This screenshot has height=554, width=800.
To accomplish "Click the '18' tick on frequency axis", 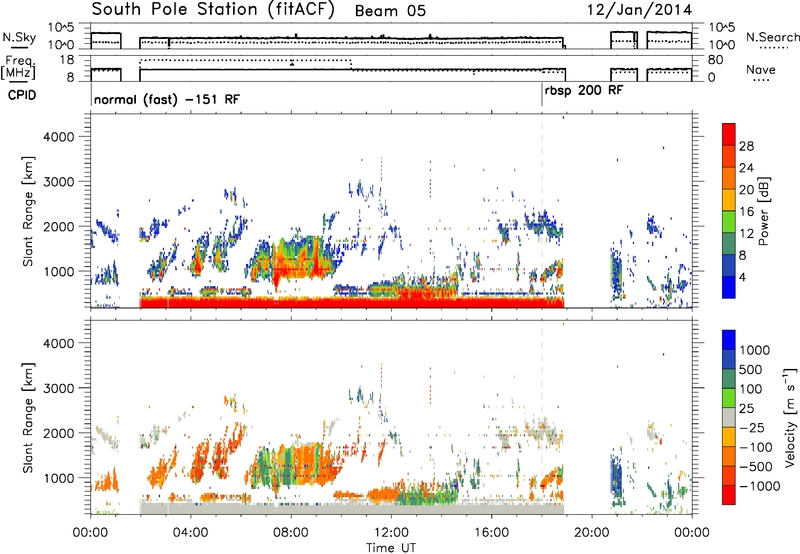I will 67,60.
